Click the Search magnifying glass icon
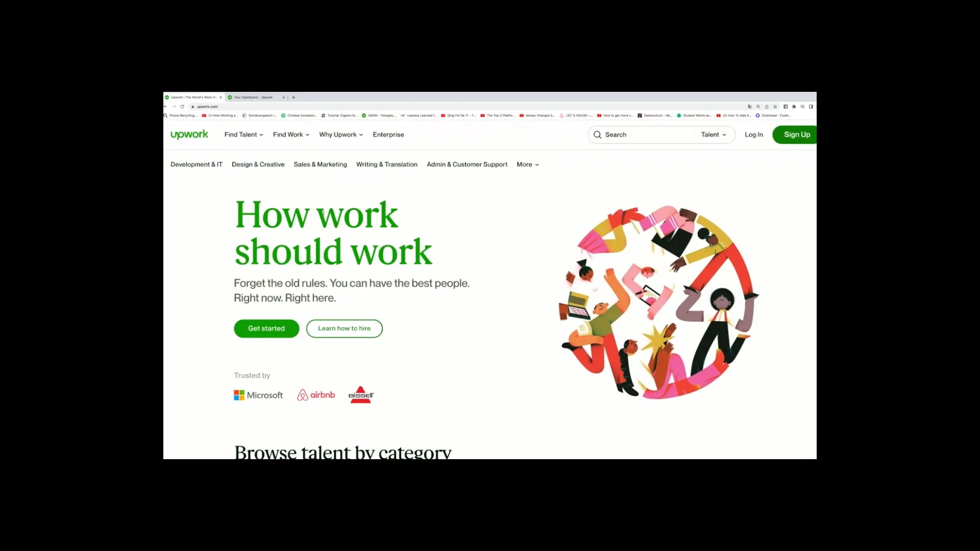The height and width of the screenshot is (551, 980). pos(597,135)
